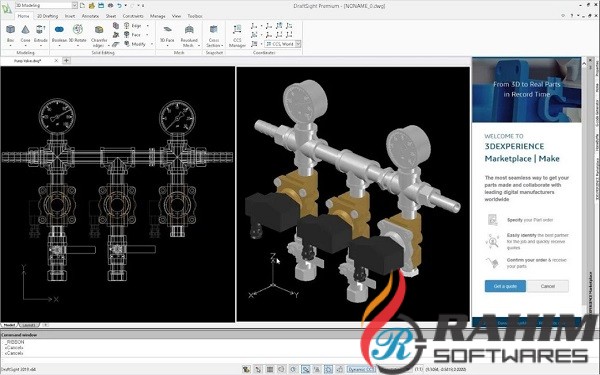
Task: Print the drawing using the printer icon
Action: coord(110,5)
